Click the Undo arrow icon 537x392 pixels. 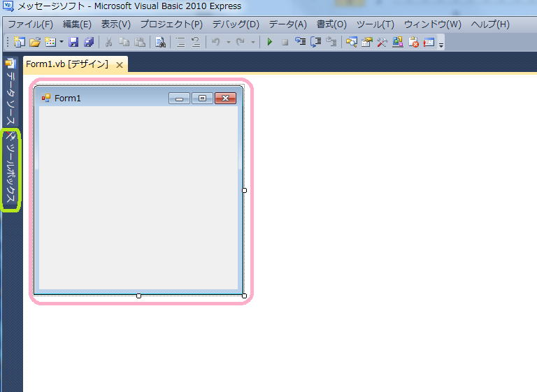click(215, 42)
